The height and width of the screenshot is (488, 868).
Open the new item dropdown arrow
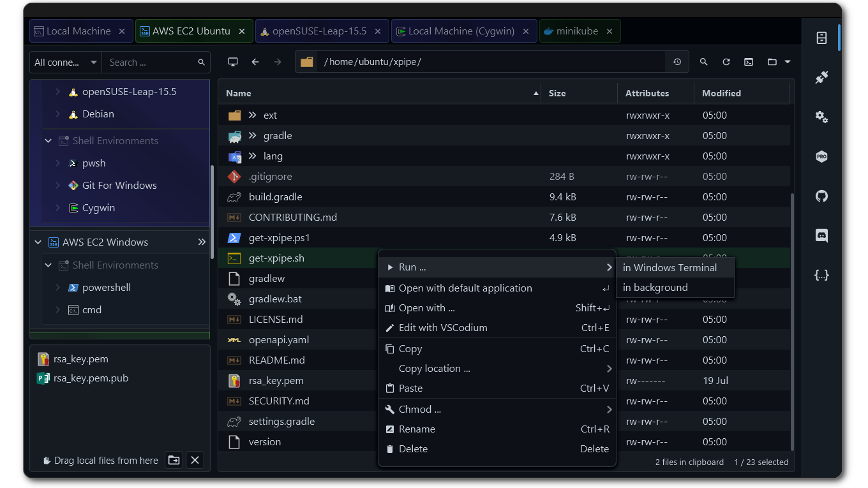[788, 62]
